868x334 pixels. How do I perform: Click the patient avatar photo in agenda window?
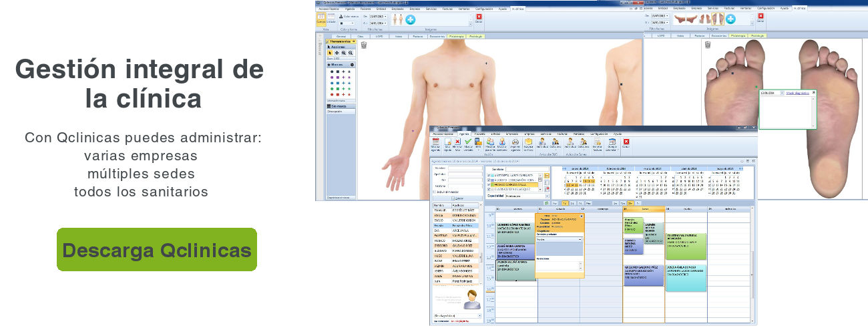(x=472, y=299)
